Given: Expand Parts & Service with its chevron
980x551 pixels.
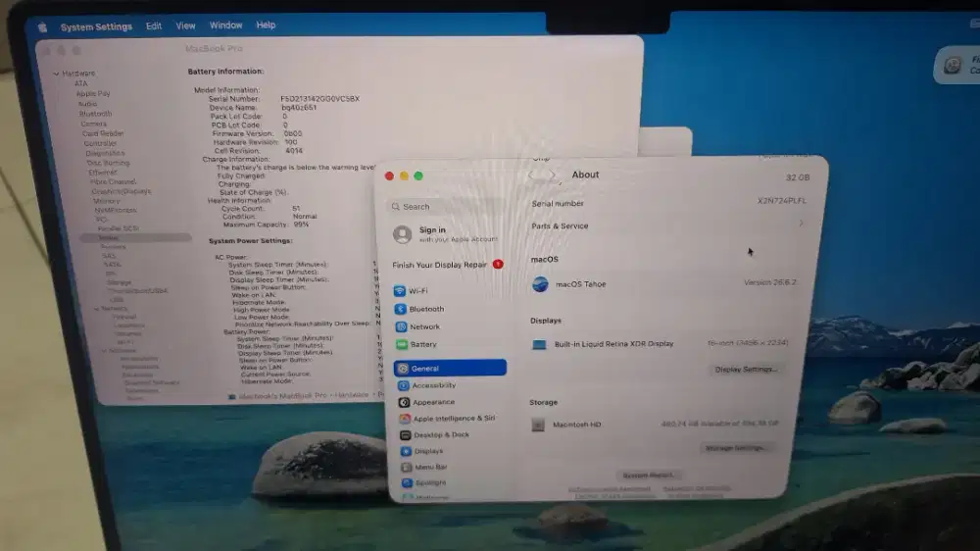Looking at the screenshot, I should click(801, 224).
